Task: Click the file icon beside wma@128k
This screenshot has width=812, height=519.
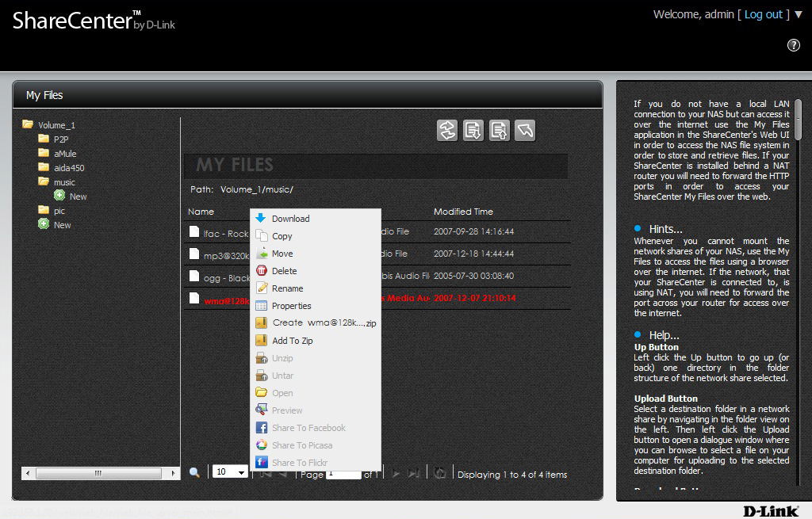Action: 194,298
